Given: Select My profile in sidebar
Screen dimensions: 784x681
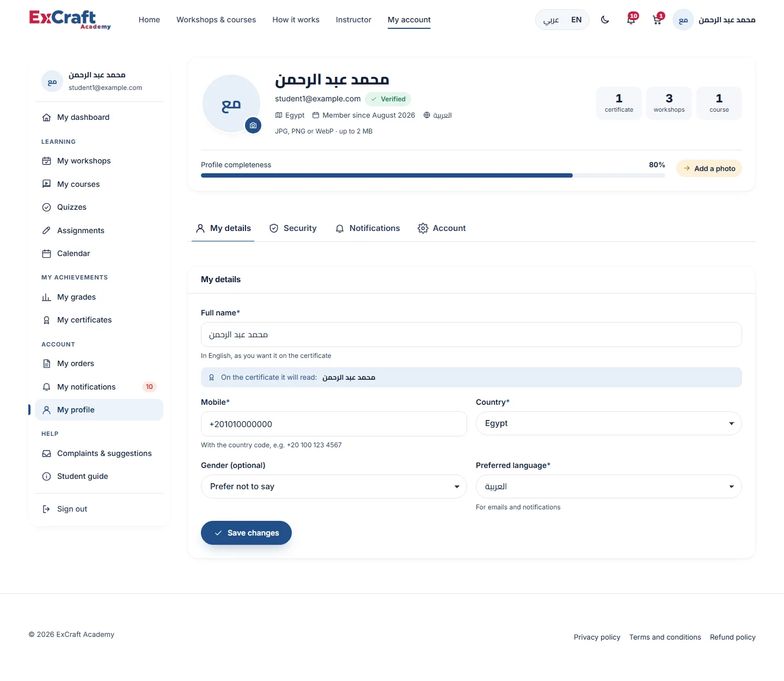Looking at the screenshot, I should (99, 410).
